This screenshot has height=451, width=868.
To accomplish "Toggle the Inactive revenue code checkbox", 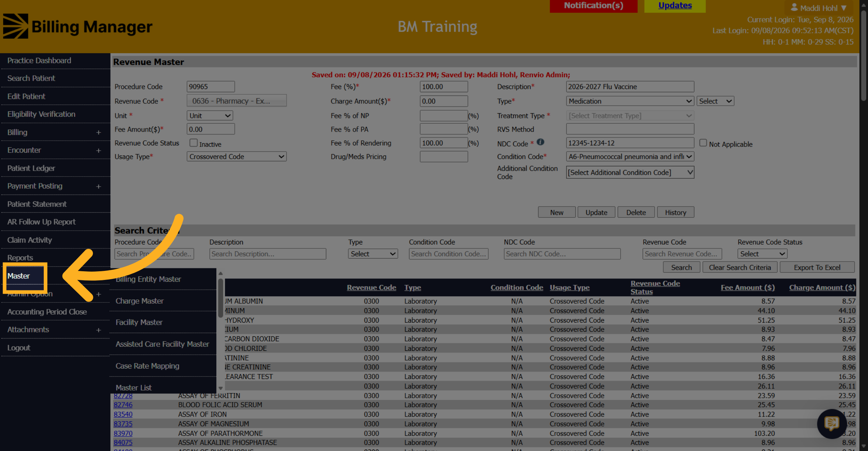I will click(x=193, y=143).
